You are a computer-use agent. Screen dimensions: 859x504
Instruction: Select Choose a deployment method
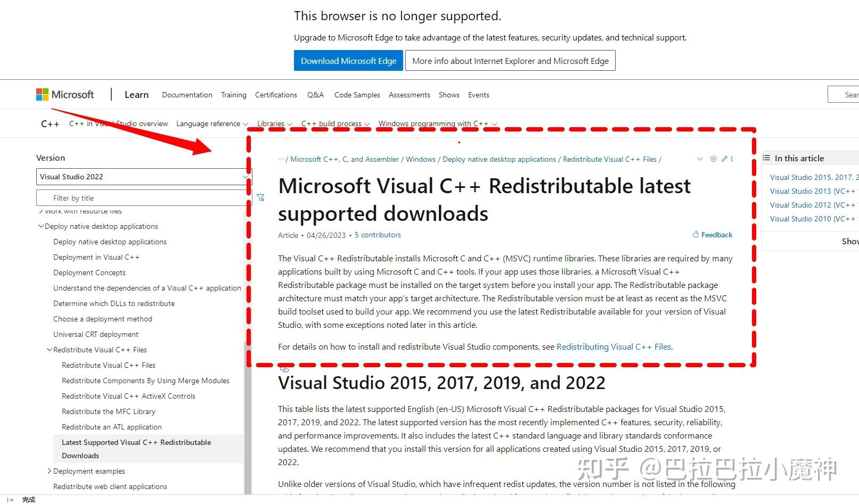click(x=103, y=319)
